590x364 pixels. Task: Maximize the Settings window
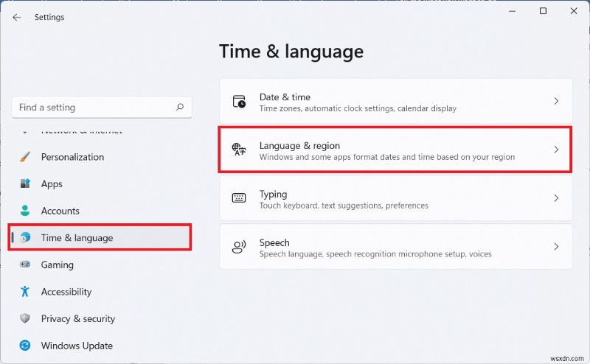543,11
